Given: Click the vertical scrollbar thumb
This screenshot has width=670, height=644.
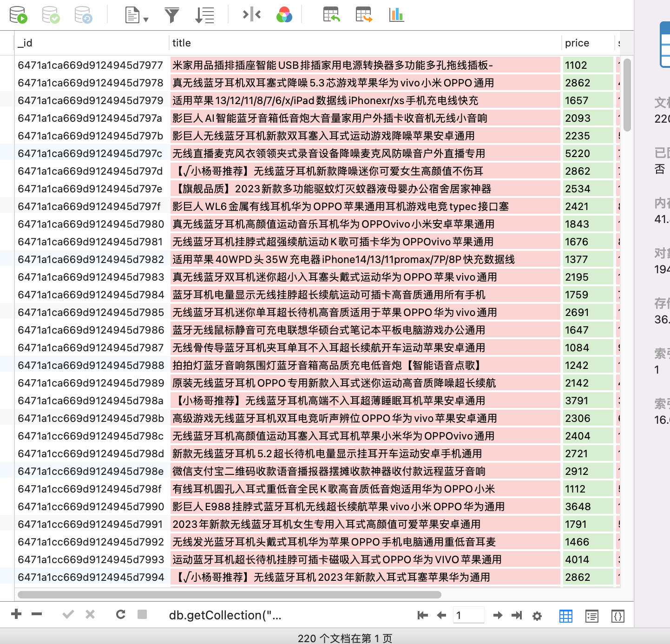Looking at the screenshot, I should (x=627, y=95).
